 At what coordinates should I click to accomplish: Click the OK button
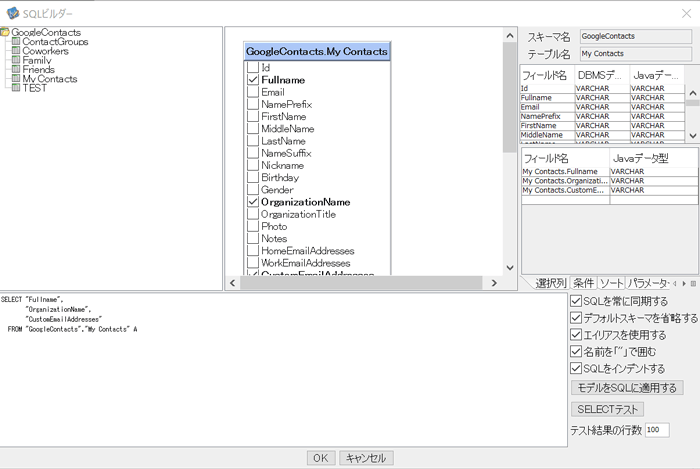tap(321, 458)
